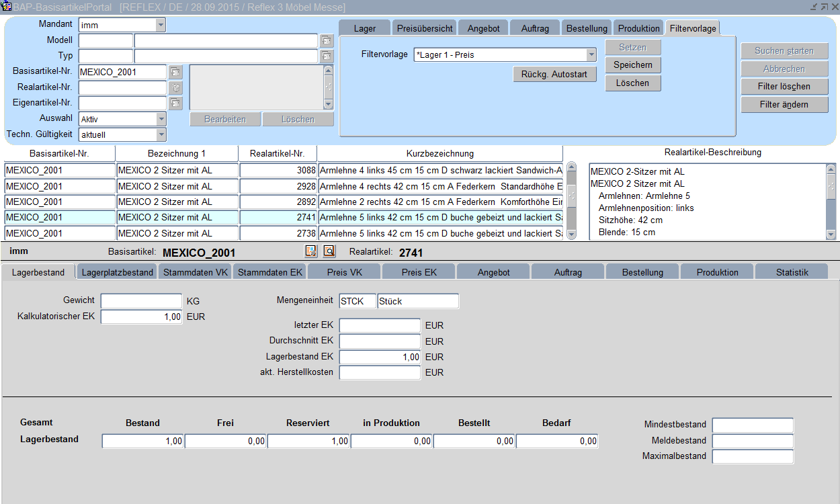Expand the Techn. Gültigkeit dropdown
The height and width of the screenshot is (504, 840).
pyautogui.click(x=161, y=134)
